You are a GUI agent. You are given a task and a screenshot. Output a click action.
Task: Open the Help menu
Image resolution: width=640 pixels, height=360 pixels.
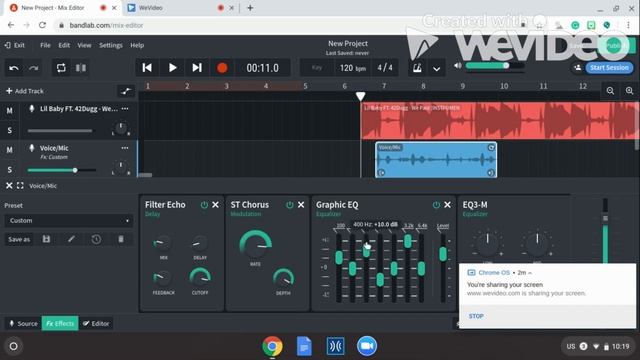pos(137,45)
